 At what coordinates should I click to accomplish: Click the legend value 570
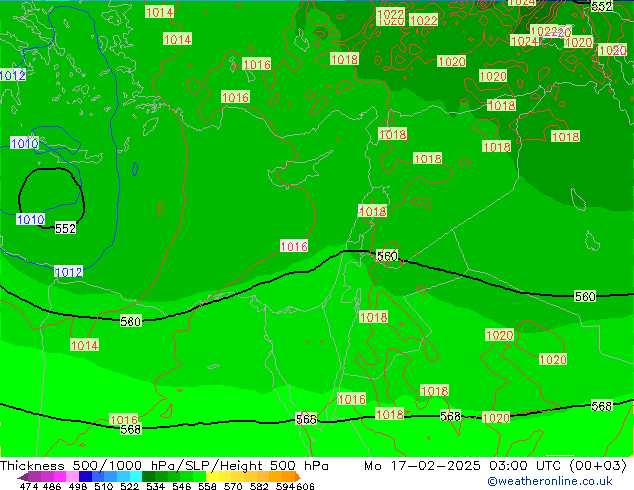pyautogui.click(x=233, y=486)
